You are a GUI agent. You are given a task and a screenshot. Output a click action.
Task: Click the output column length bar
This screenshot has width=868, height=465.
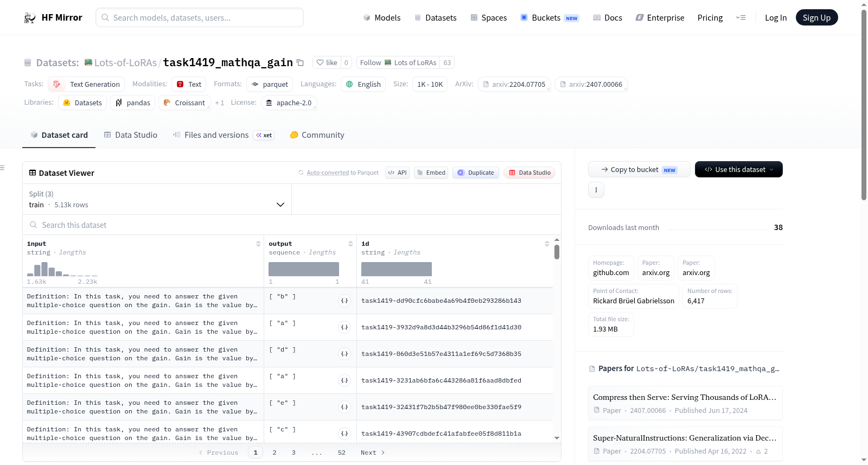(x=304, y=269)
